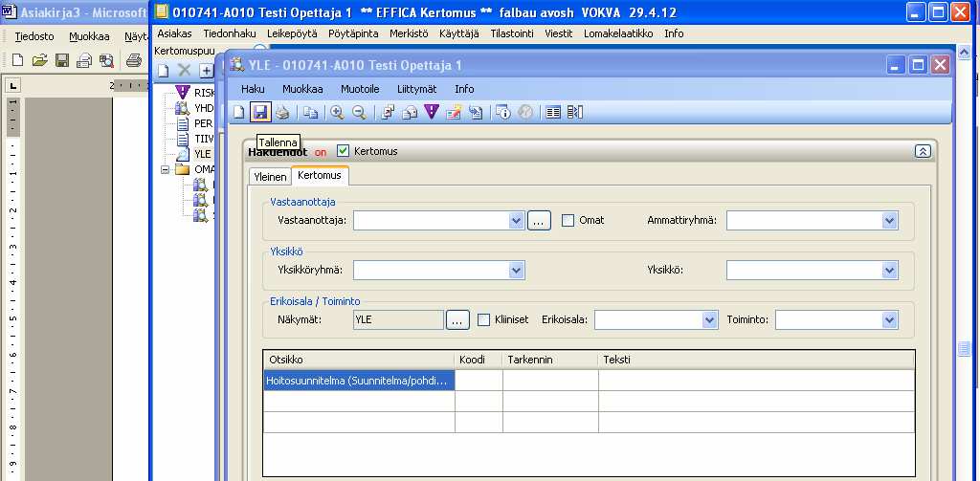Click the Teksti column header
Screen dimensions: 980x481
756,360
